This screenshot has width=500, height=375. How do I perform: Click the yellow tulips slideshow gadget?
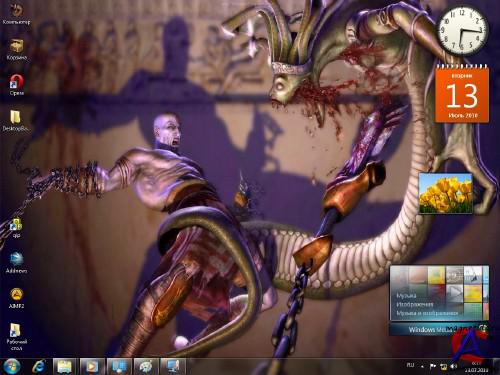[446, 194]
